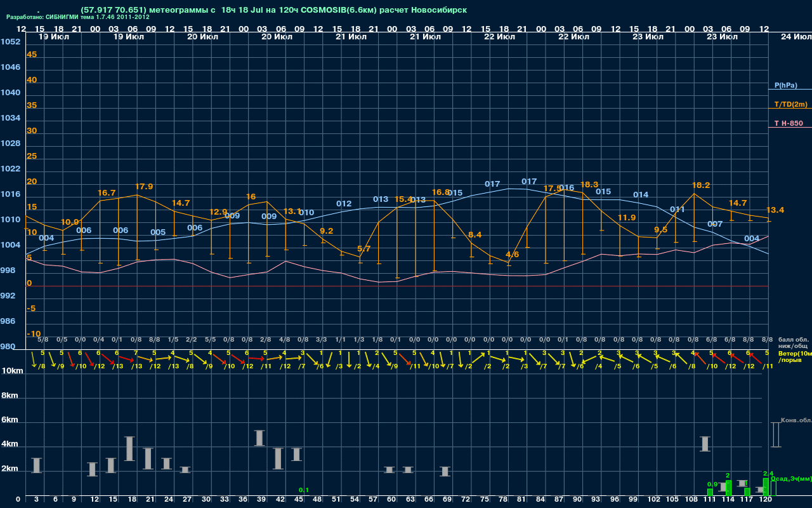
Task: Click the temperature value 8.4
Action: tap(475, 235)
